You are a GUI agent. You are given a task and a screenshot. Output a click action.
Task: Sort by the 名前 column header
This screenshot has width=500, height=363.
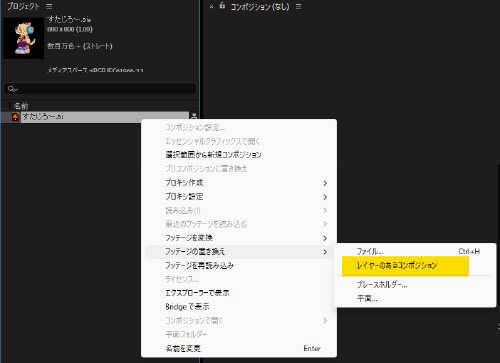point(21,106)
